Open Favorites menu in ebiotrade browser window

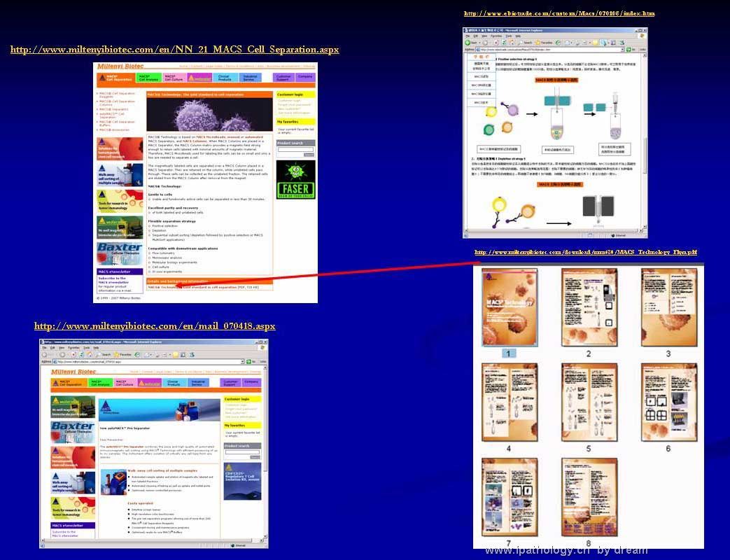pyautogui.click(x=496, y=36)
